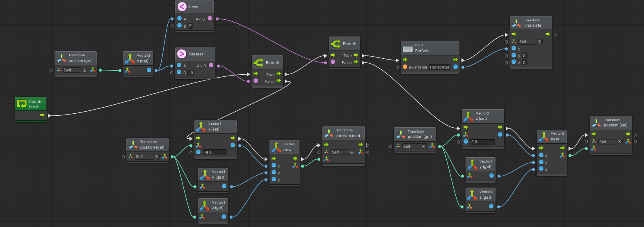644x227 pixels.
Task: Open object picker on Translate node Self field
Action: [539, 42]
